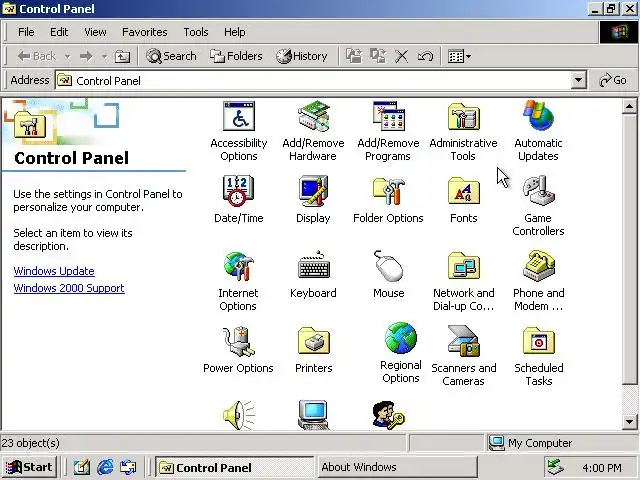Open the File menu
The image size is (640, 480).
[x=26, y=32]
